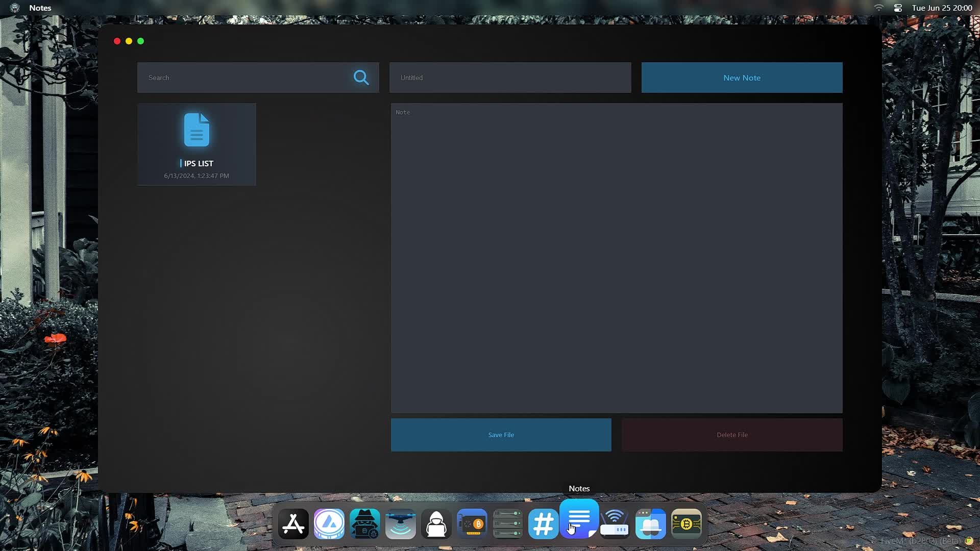
Task: Click the New Note button
Action: 742,78
